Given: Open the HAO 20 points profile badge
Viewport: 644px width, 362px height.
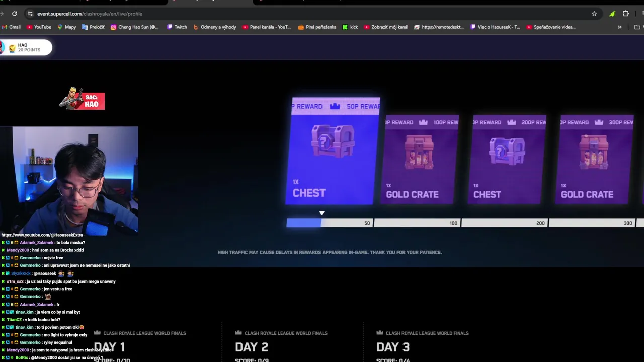Looking at the screenshot, I should click(26, 48).
